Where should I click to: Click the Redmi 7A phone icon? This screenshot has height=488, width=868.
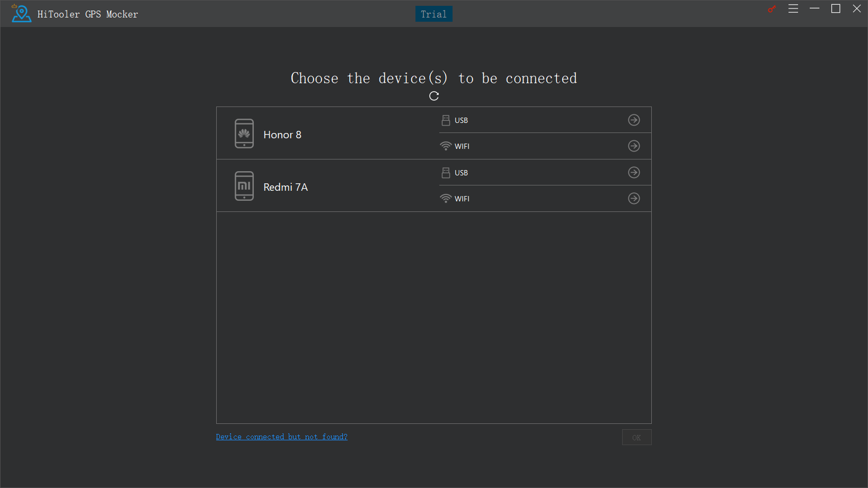tap(244, 186)
